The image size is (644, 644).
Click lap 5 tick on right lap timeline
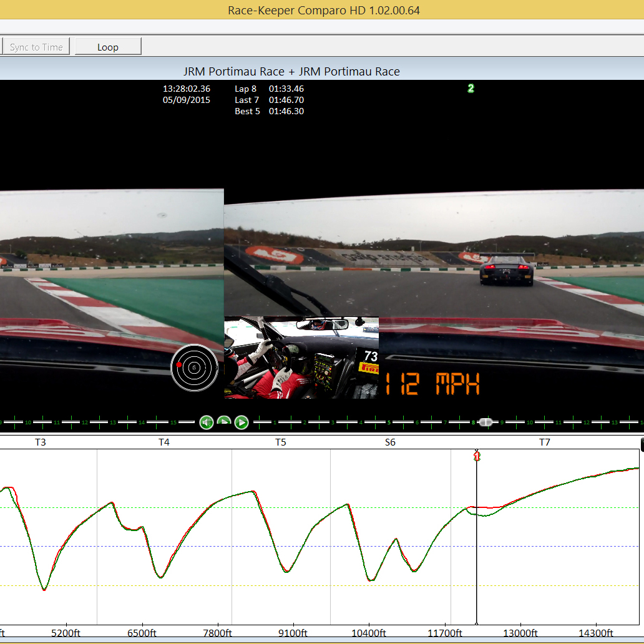click(389, 422)
